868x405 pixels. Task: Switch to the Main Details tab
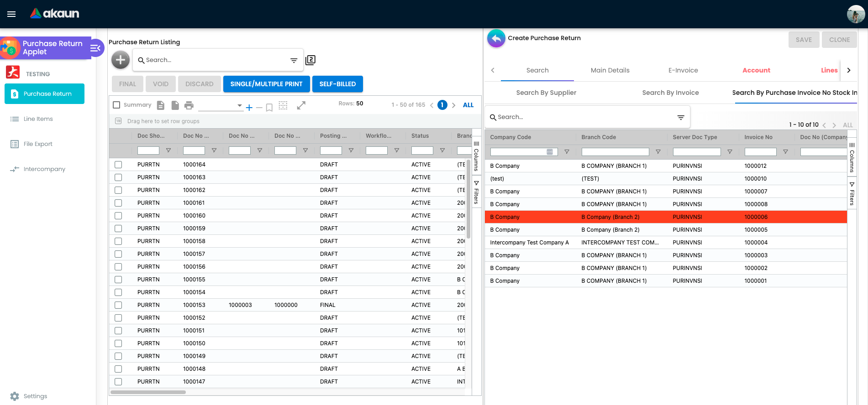click(x=610, y=70)
